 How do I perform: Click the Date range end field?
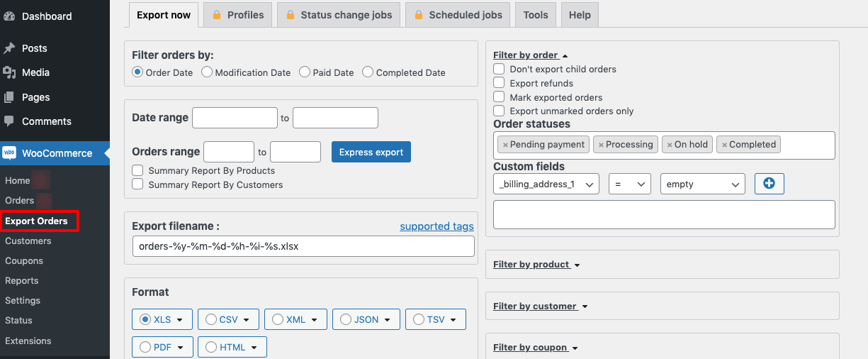[x=335, y=118]
